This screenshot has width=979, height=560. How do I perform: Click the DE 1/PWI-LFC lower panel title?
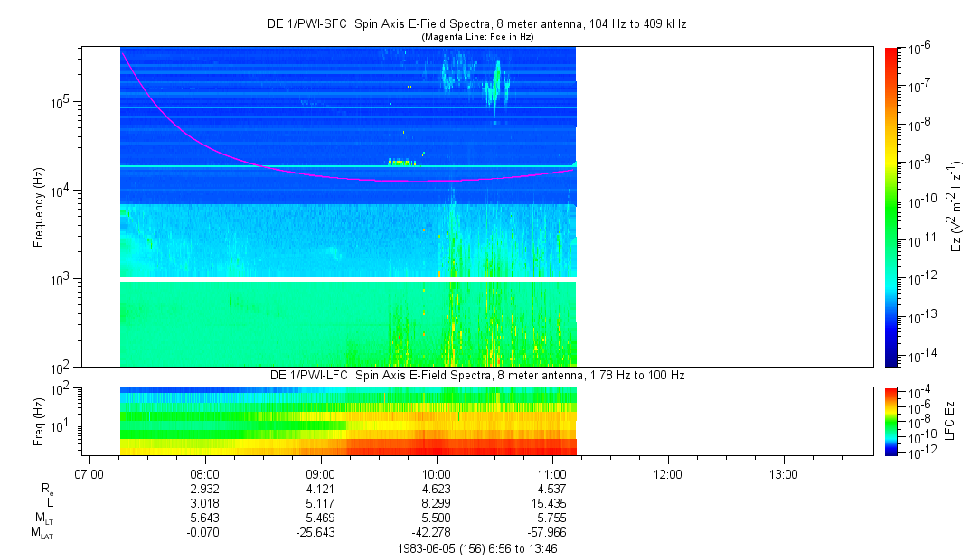[x=480, y=374]
